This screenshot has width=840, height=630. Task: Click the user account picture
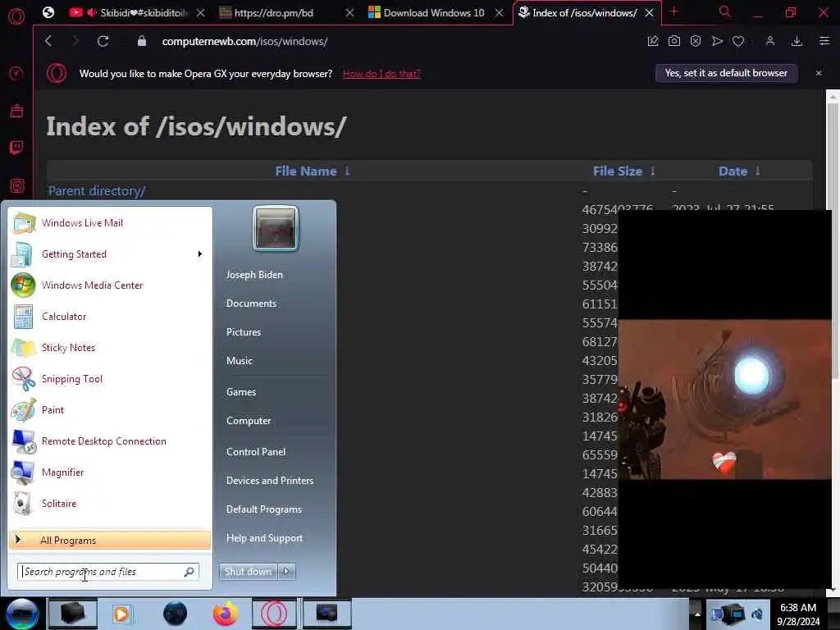[x=276, y=228]
